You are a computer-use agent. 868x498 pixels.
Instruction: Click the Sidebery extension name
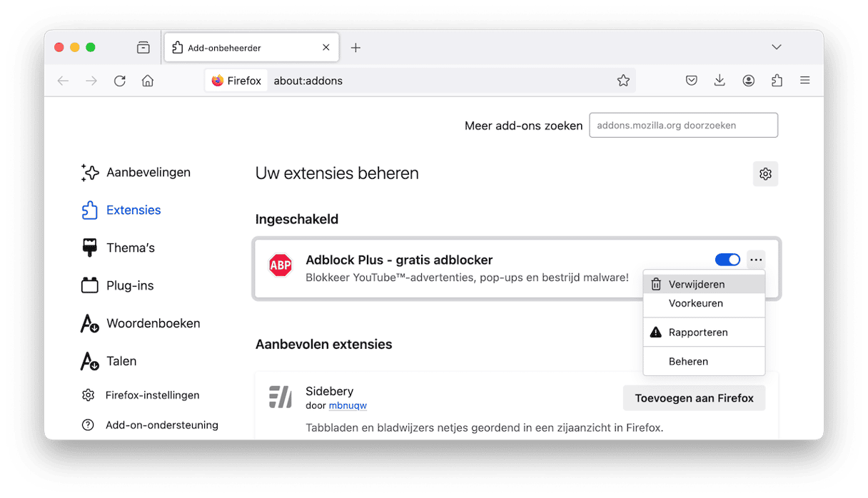tap(329, 391)
